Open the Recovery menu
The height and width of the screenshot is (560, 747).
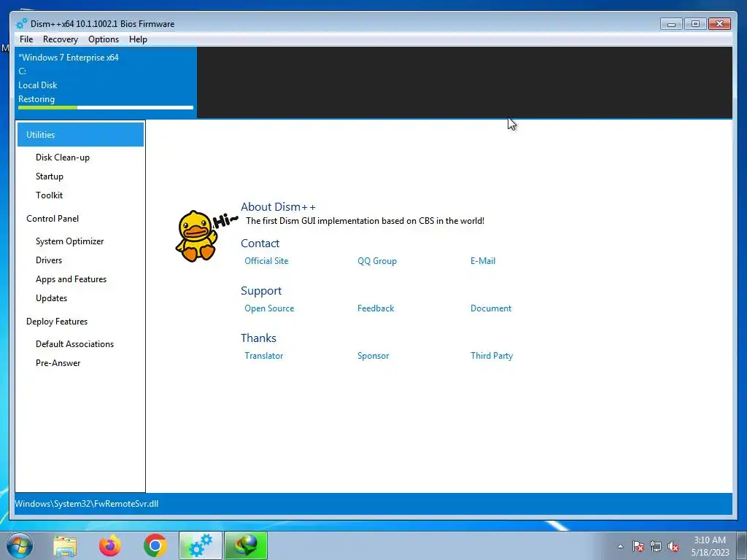click(x=60, y=39)
